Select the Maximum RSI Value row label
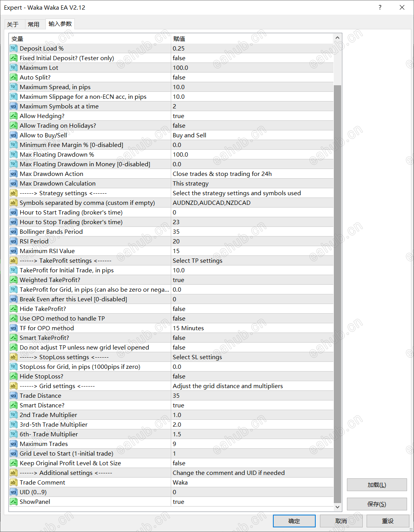 (47, 251)
